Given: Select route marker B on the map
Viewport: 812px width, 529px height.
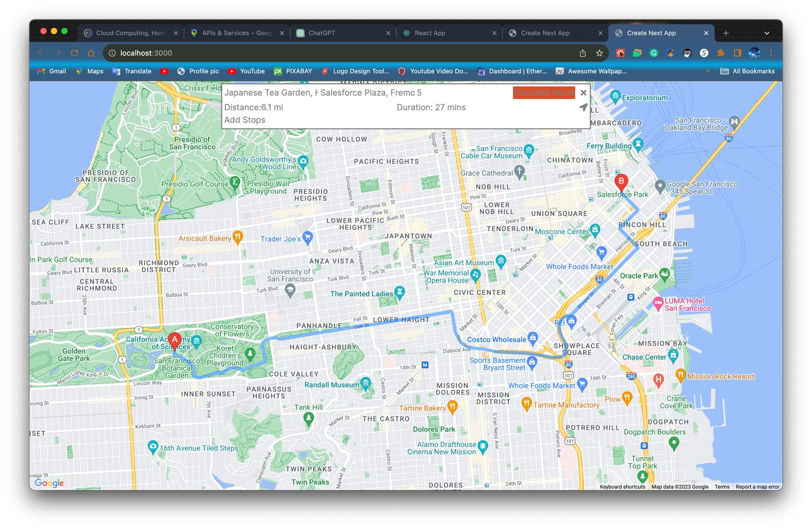Looking at the screenshot, I should [621, 183].
